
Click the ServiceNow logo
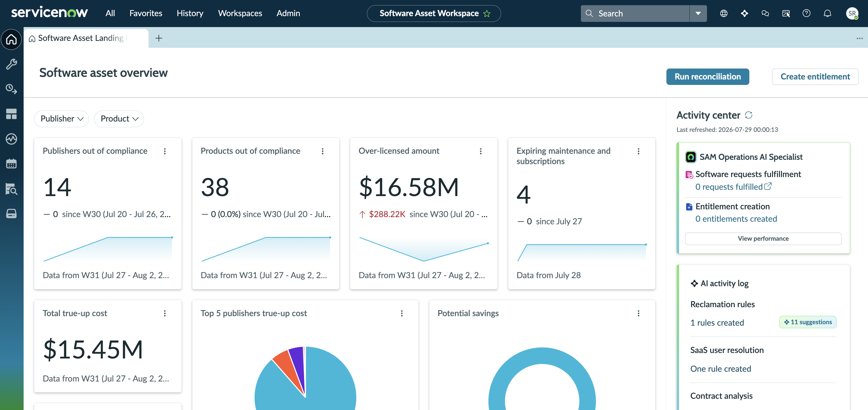(x=50, y=12)
